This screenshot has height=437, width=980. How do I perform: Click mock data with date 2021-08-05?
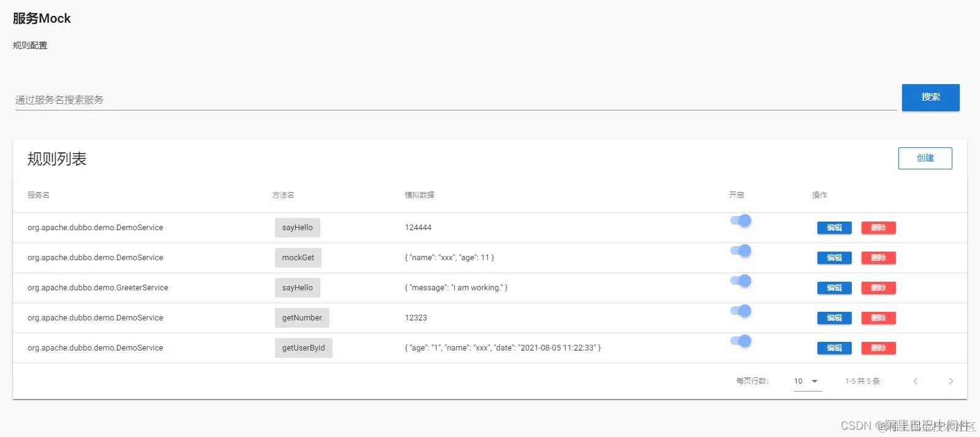pyautogui.click(x=503, y=348)
